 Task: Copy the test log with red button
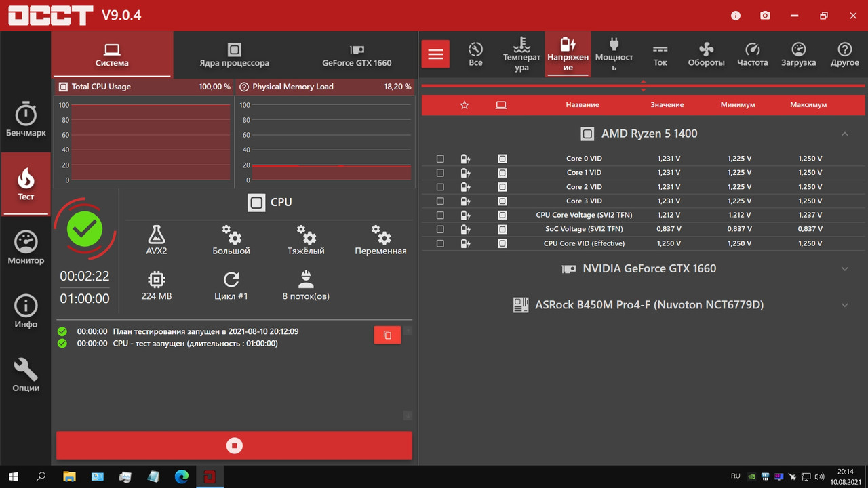(387, 335)
